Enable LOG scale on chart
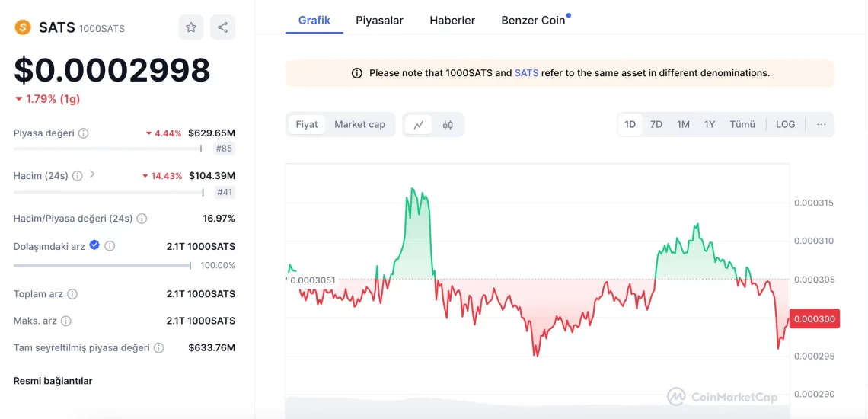Screen dimensions: 868x419 coord(785,124)
